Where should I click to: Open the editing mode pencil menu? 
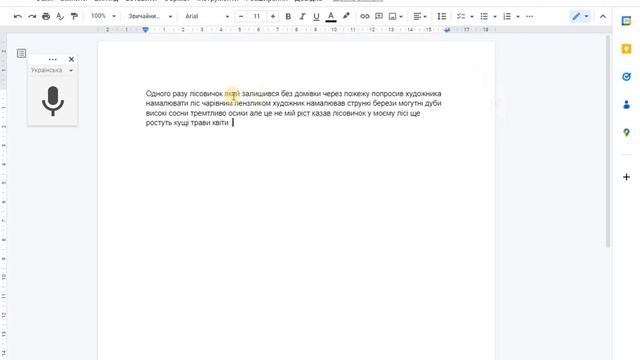(x=580, y=16)
